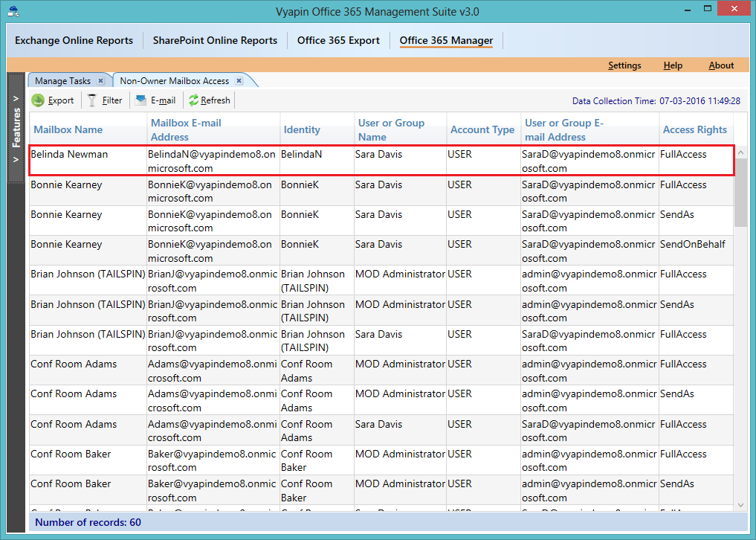756x540 pixels.
Task: Click the Refresh button label
Action: point(215,100)
